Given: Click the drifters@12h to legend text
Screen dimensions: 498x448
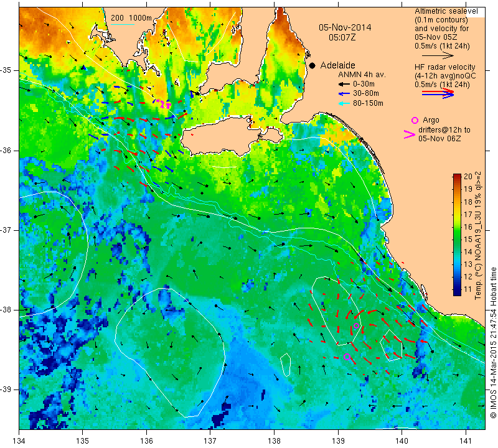Looking at the screenshot, I should [444, 130].
